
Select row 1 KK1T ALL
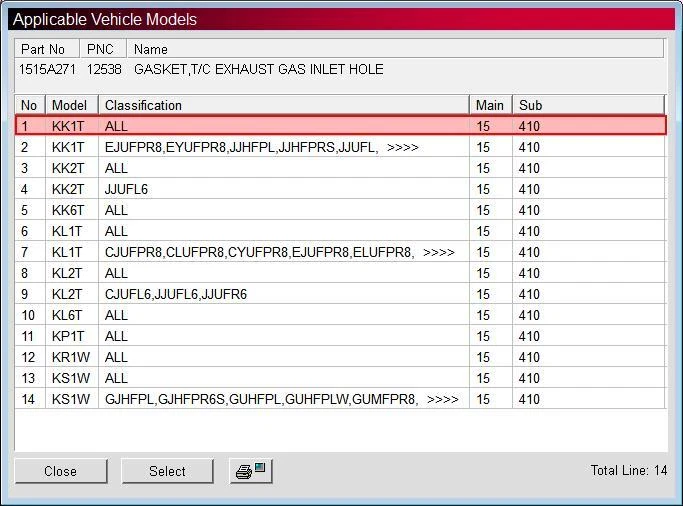(x=341, y=126)
